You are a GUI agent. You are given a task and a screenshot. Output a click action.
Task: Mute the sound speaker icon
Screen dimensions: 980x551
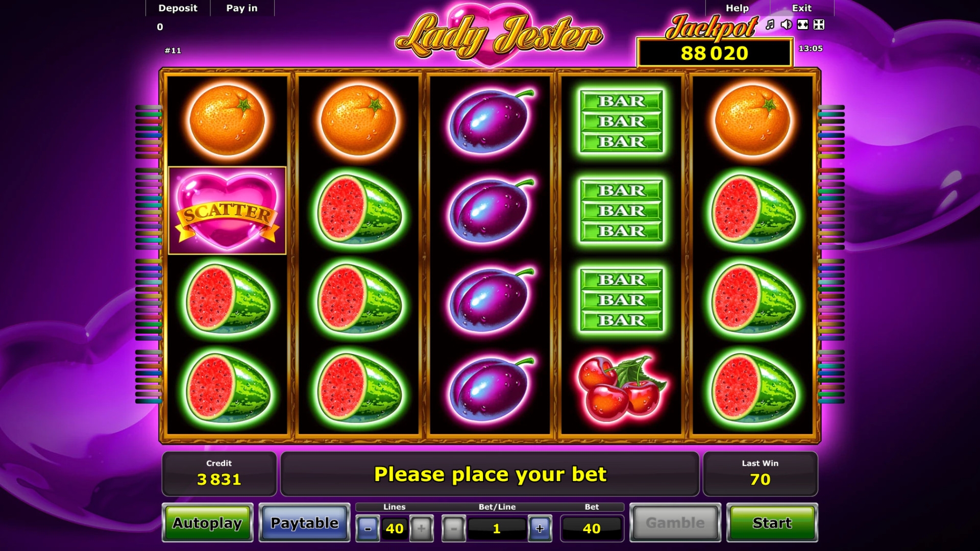tap(787, 24)
